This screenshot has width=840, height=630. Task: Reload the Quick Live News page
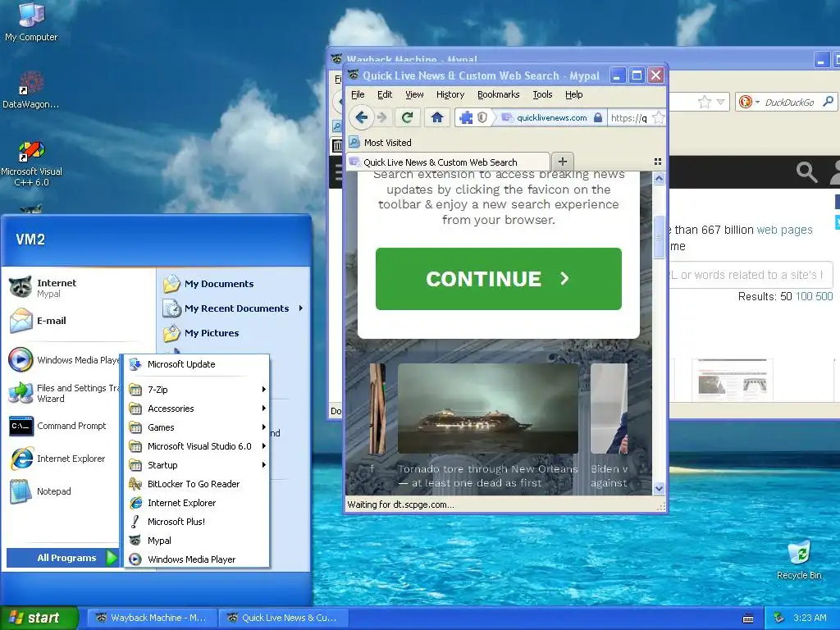pyautogui.click(x=407, y=117)
